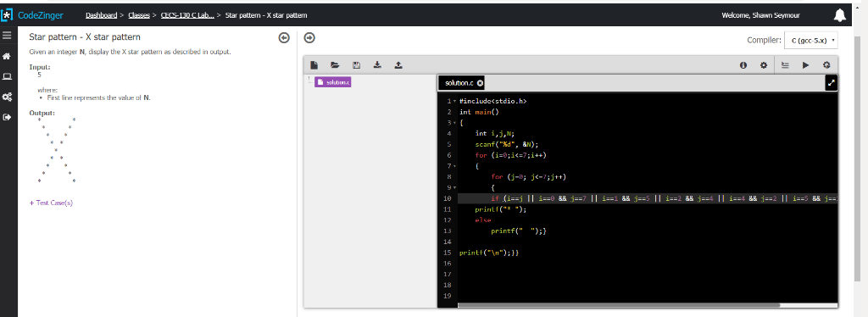Click the horizontal scrollbar under the code editor
This screenshot has width=868, height=317.
tap(618, 305)
